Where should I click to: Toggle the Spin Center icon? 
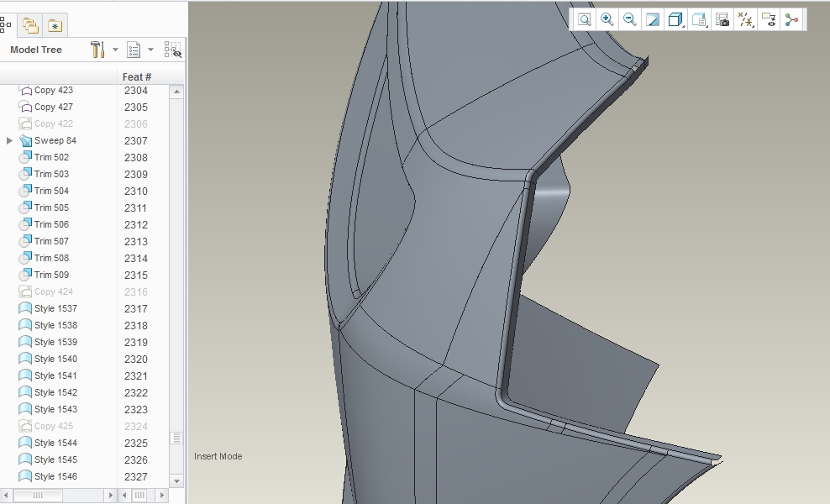pos(792,20)
